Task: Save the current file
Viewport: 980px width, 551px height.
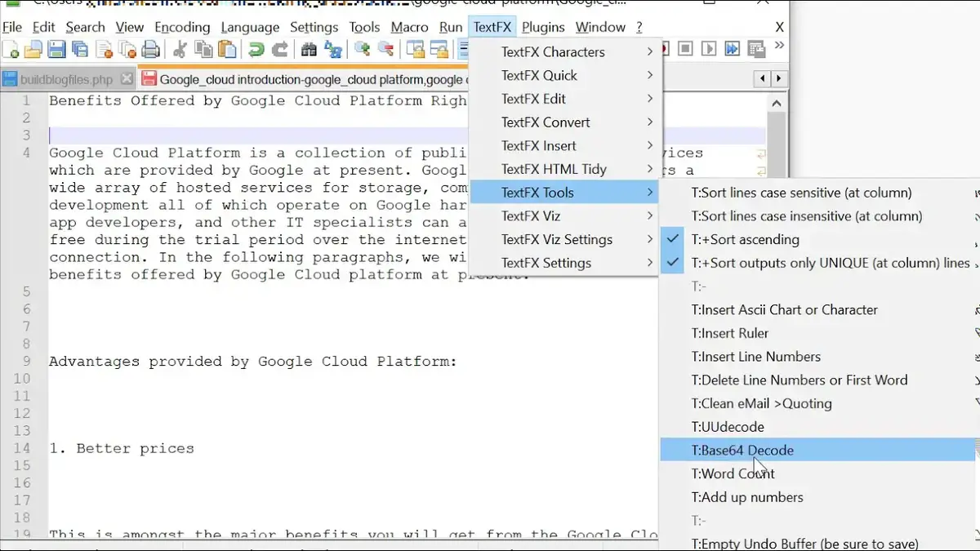Action: click(x=56, y=51)
